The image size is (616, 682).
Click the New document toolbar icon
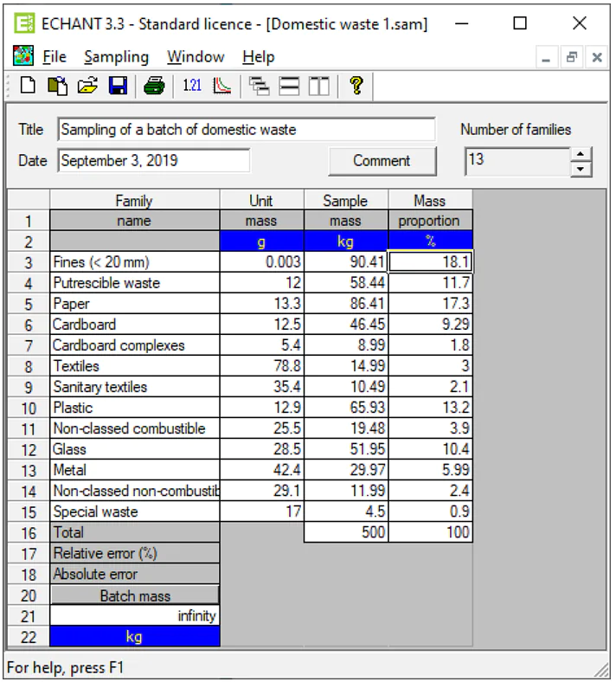click(x=28, y=85)
